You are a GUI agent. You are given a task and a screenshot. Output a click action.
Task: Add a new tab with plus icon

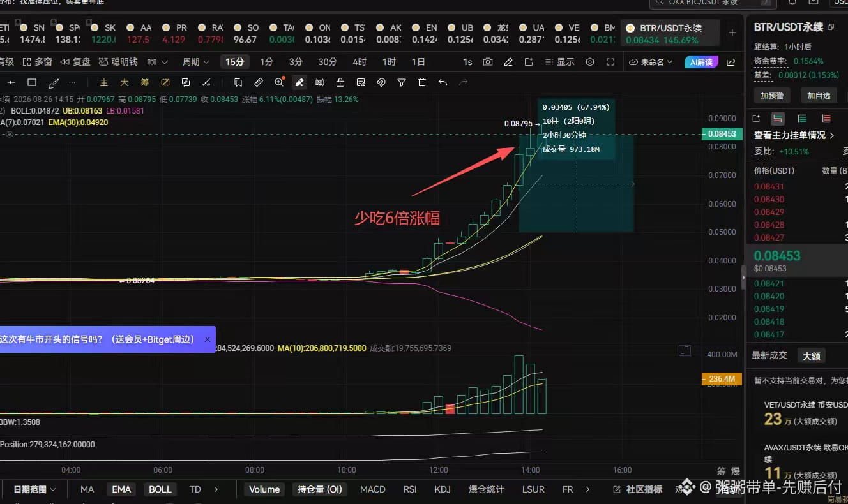tap(732, 33)
